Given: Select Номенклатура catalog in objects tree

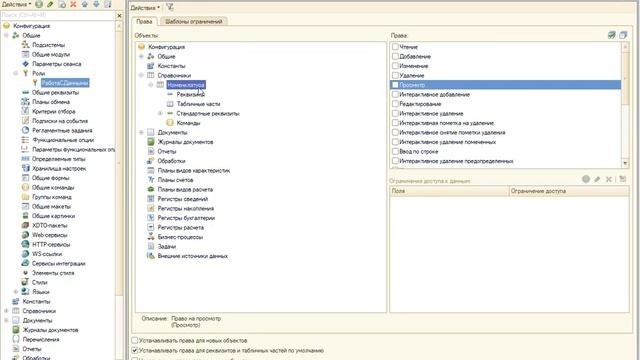Looking at the screenshot, I should point(186,85).
